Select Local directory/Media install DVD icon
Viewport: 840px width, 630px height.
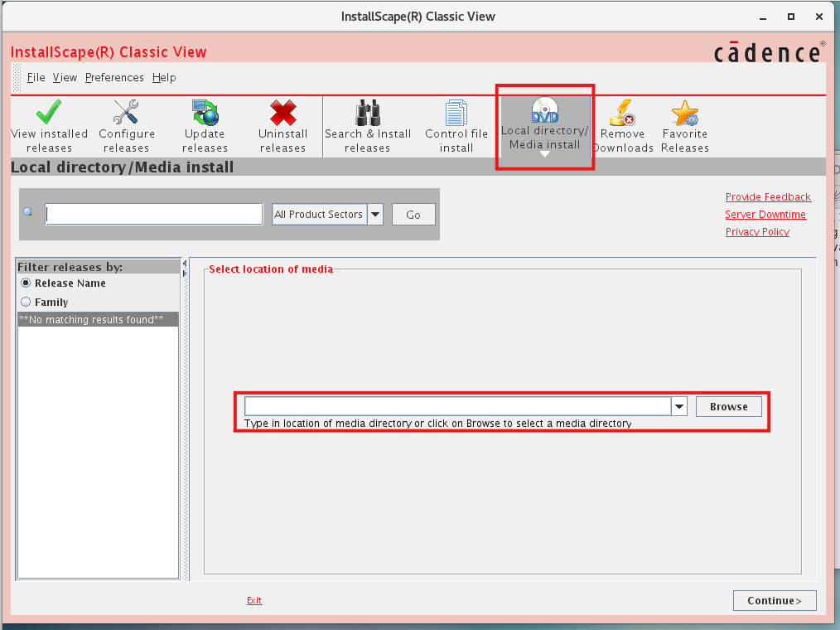545,110
